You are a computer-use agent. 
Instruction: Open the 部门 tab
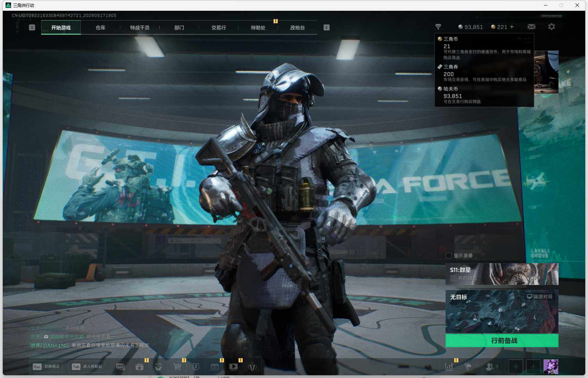coord(179,27)
